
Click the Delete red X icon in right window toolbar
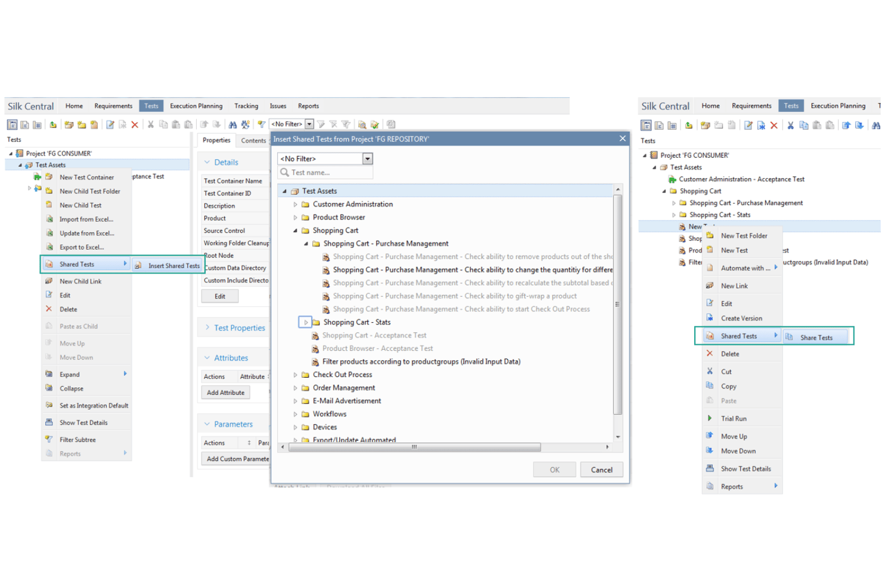[774, 125]
